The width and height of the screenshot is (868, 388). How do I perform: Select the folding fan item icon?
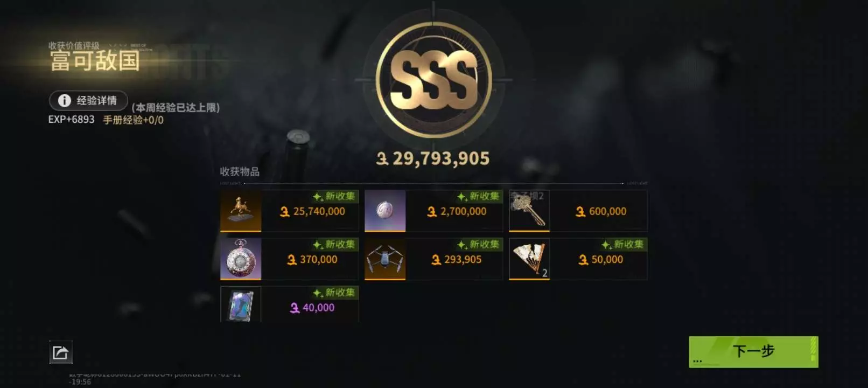529,259
